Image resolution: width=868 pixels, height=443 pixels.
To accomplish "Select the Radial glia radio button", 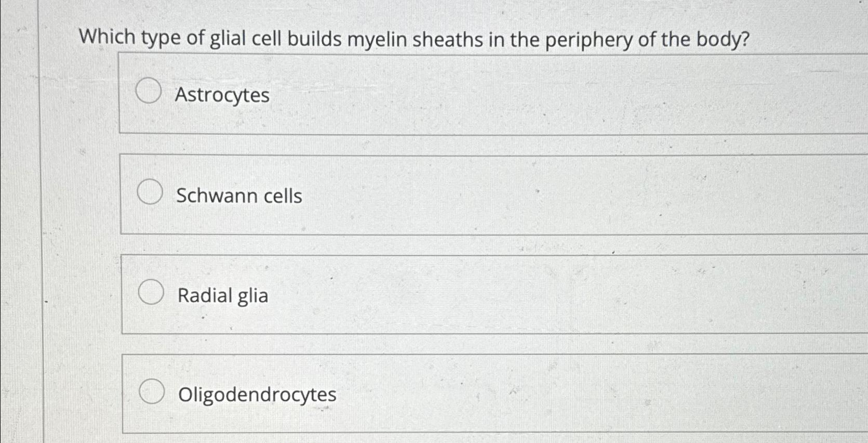I will point(151,293).
